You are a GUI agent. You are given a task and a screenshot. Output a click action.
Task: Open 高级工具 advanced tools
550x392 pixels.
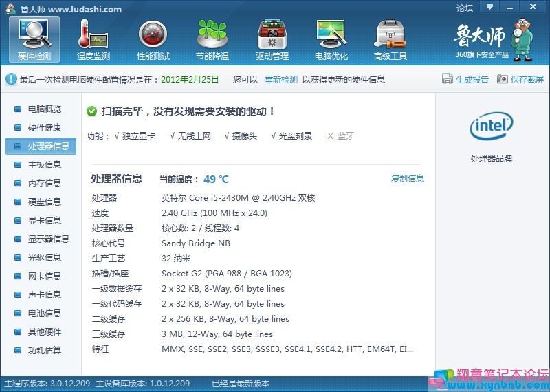(x=390, y=39)
